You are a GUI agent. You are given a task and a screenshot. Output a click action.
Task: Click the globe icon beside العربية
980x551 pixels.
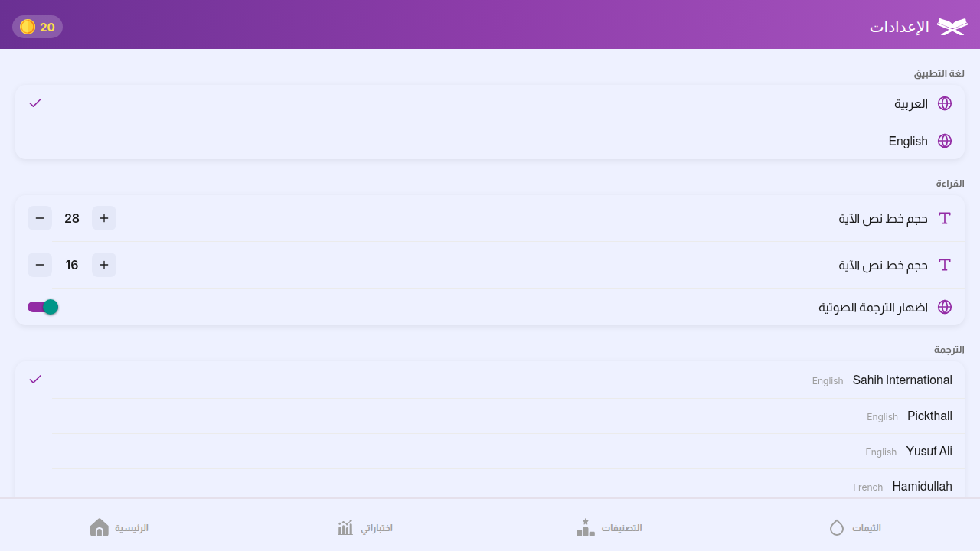click(945, 103)
